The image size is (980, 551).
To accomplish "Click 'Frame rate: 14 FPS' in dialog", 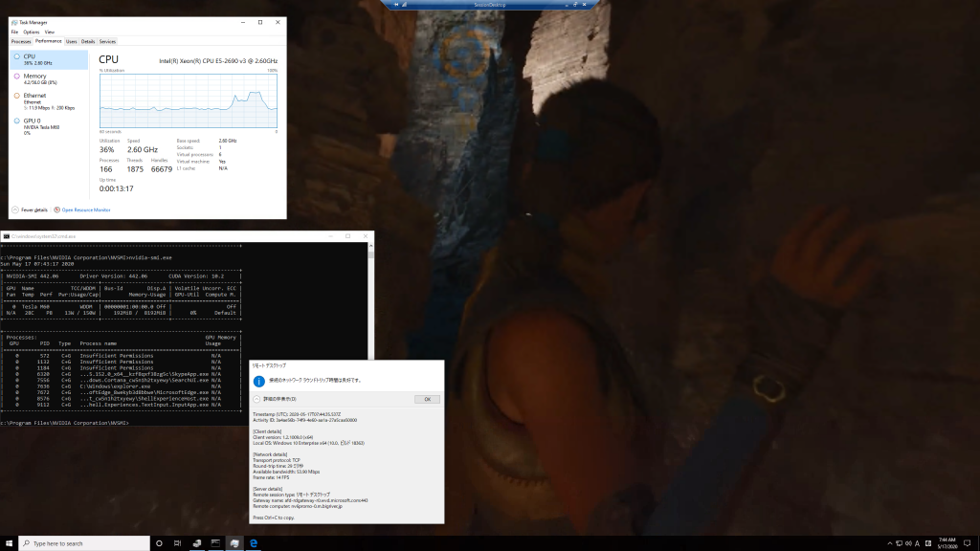I will pos(271,477).
